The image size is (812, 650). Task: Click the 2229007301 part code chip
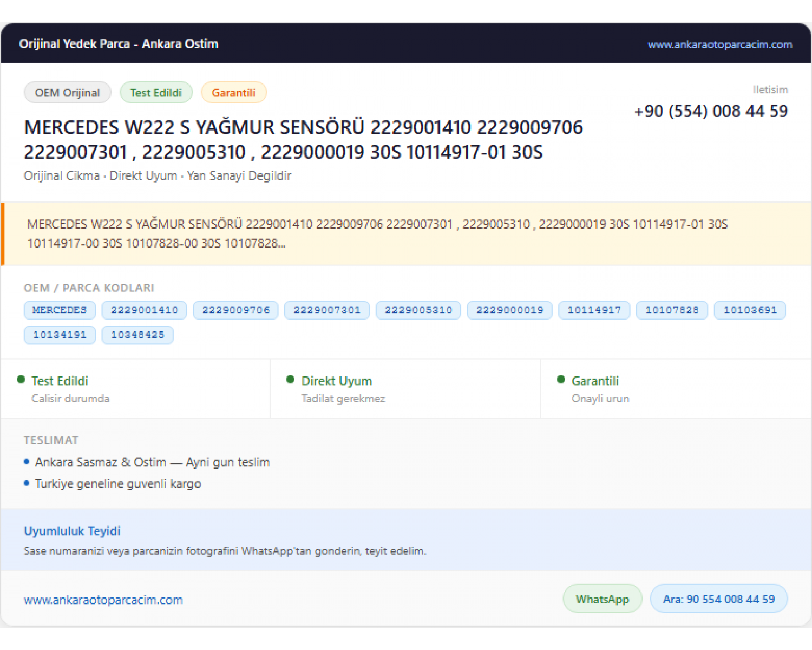(327, 310)
